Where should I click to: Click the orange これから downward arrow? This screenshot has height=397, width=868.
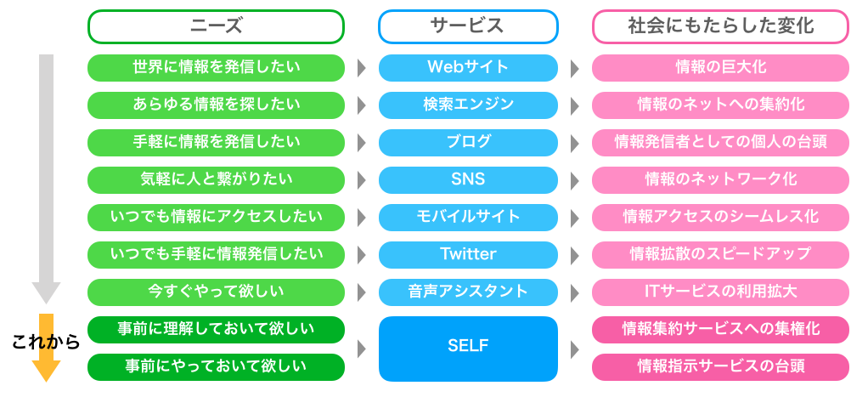click(x=46, y=349)
